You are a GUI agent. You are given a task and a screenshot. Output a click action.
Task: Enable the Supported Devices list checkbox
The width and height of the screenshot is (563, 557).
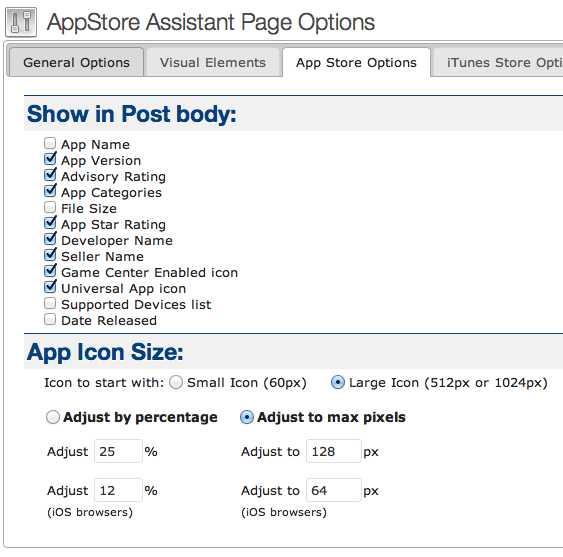pos(50,303)
